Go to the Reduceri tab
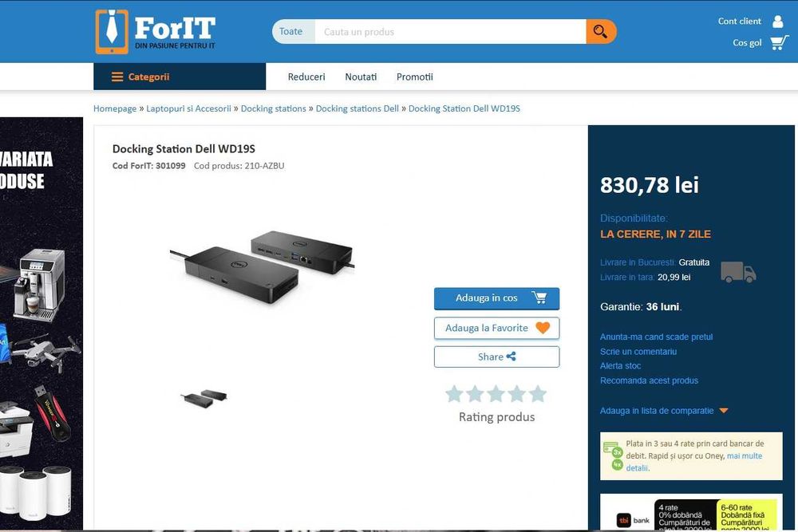Viewport: 798px width, 532px height. point(306,77)
